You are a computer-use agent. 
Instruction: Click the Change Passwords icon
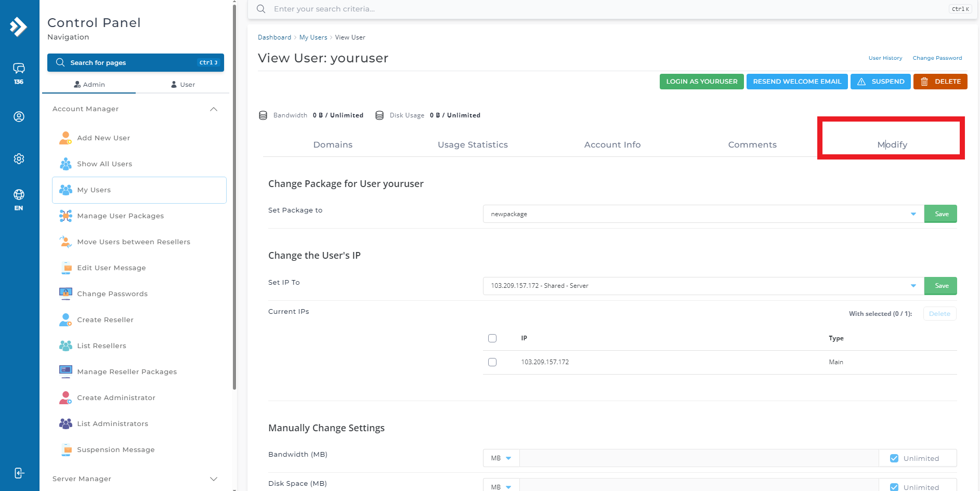click(x=66, y=294)
